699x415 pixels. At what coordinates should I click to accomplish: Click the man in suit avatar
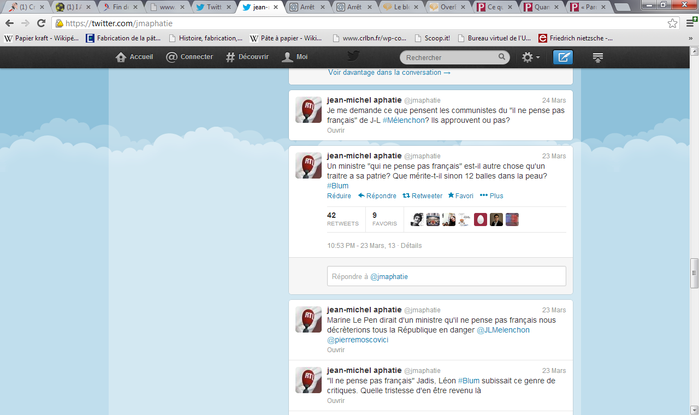(496, 219)
